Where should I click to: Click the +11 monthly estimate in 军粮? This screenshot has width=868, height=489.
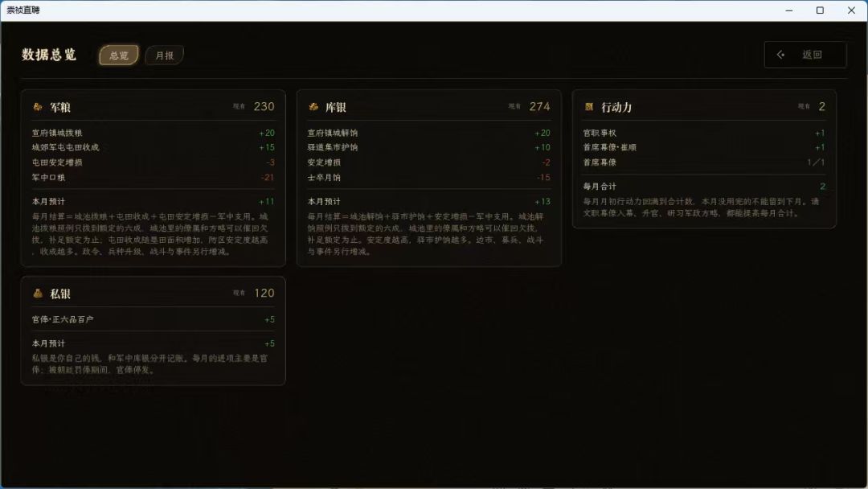266,202
